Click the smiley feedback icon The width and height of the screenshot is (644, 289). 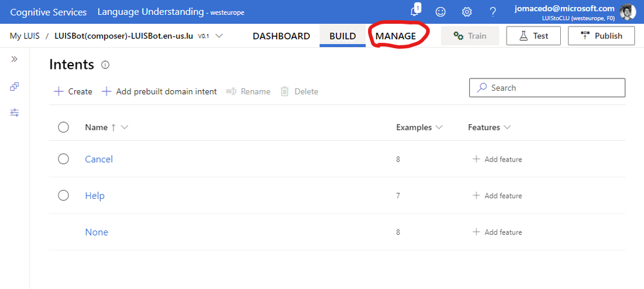click(x=441, y=12)
